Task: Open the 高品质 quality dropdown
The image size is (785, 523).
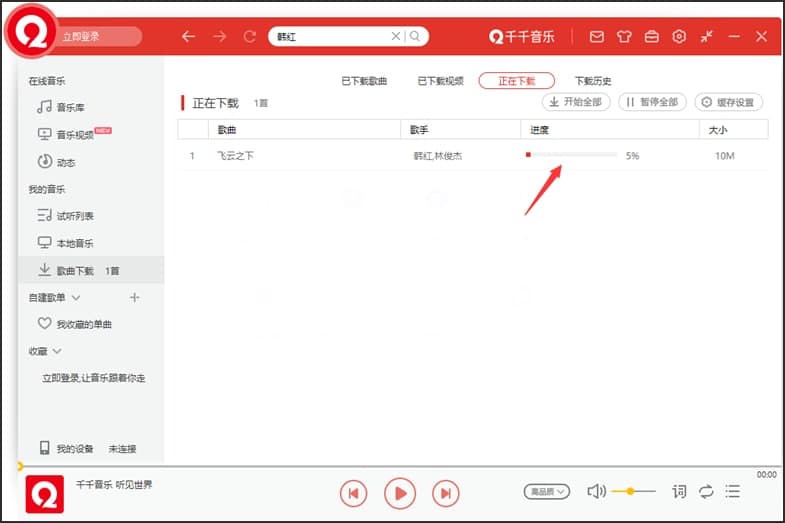Action: [547, 491]
